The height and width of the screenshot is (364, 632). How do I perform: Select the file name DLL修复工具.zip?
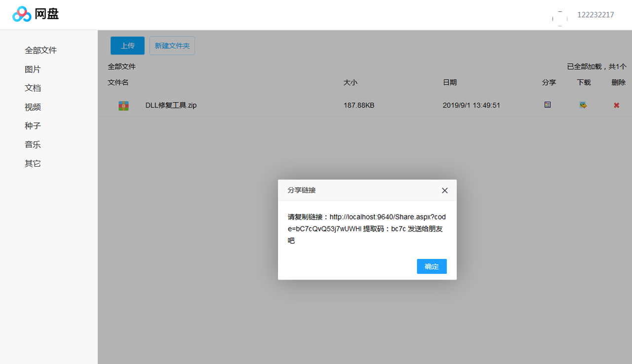(171, 105)
